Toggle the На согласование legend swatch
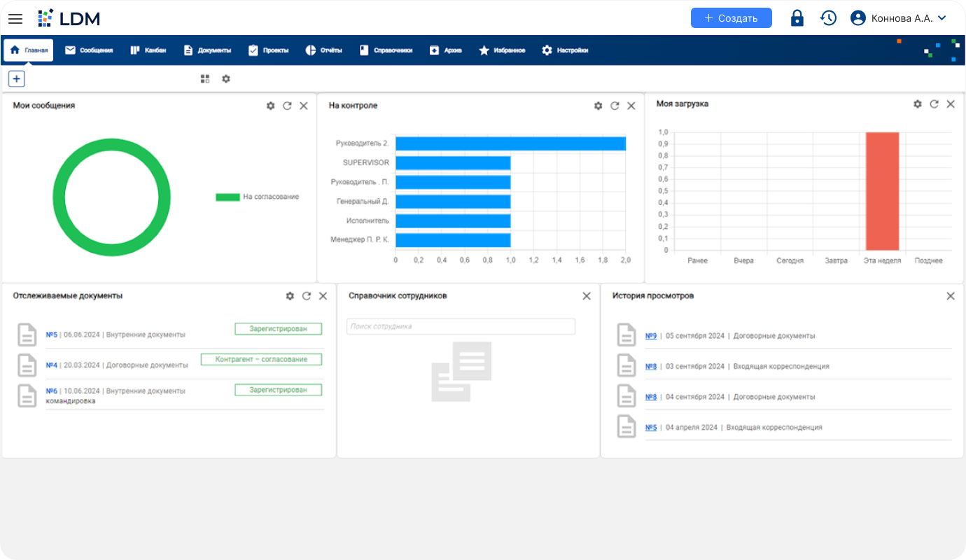This screenshot has width=966, height=560. (x=227, y=197)
